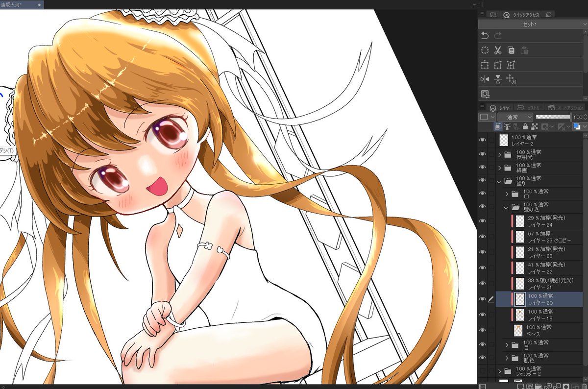Collapse the 塗り folder
This screenshot has width=588, height=389.
(499, 181)
